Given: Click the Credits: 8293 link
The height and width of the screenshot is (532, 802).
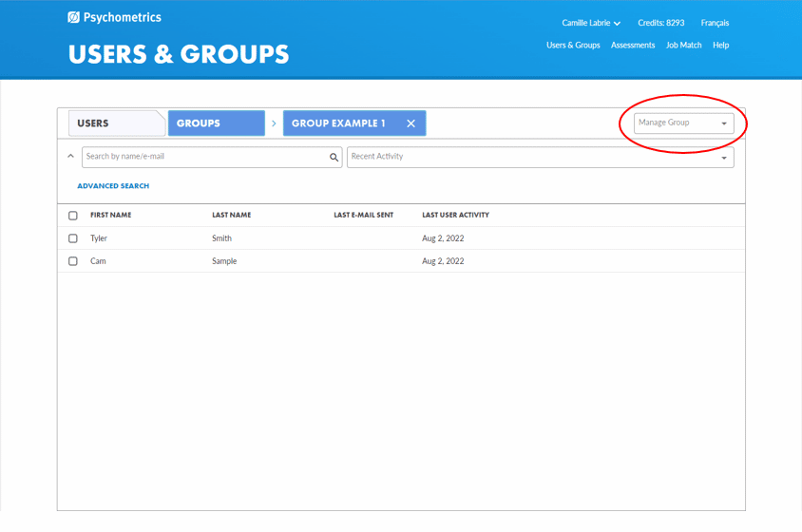Looking at the screenshot, I should point(660,23).
